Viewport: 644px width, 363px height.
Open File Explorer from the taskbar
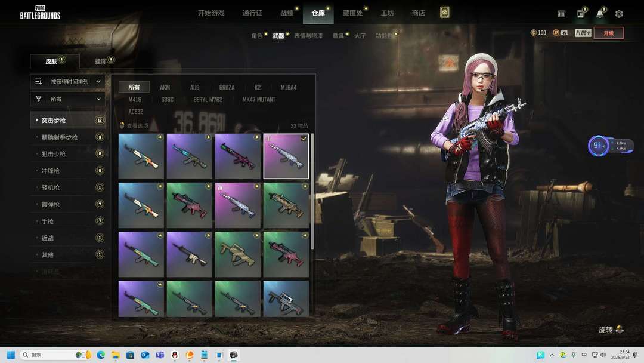click(x=116, y=355)
